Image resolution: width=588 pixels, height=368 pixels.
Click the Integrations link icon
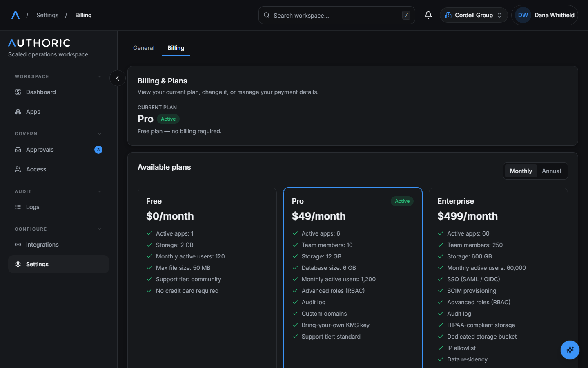tap(18, 245)
